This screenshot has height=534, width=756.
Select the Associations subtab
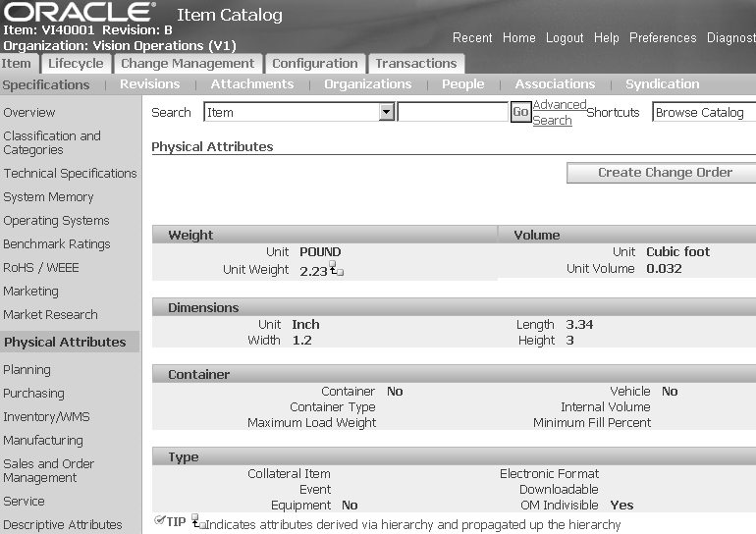point(555,84)
